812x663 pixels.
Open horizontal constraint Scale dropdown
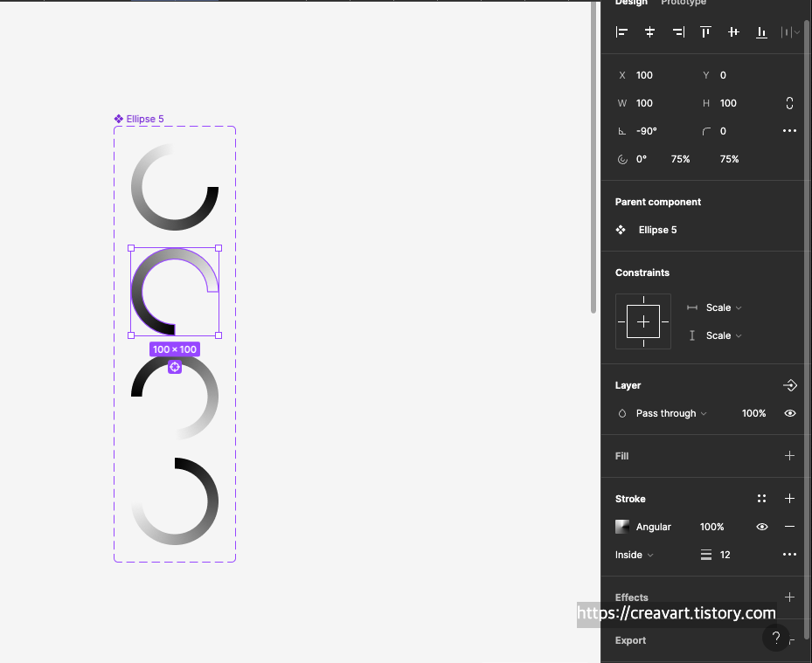point(724,307)
